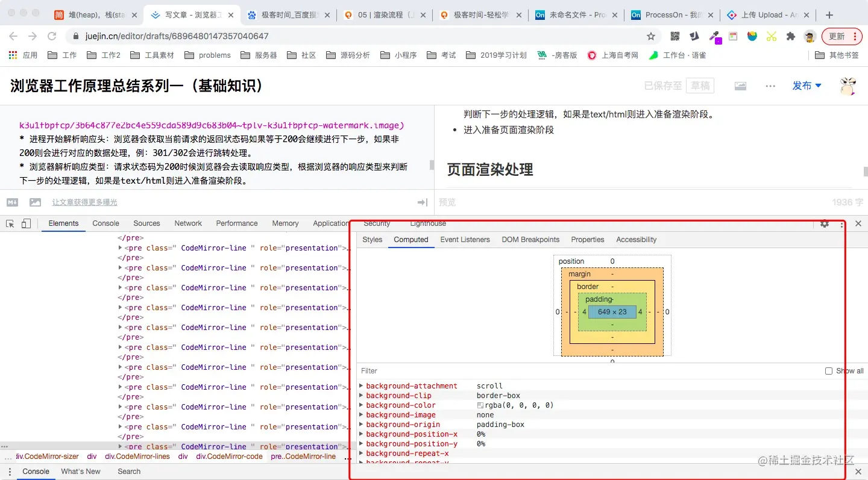The image size is (868, 480).
Task: Click the 草稿 draft button
Action: tap(700, 86)
